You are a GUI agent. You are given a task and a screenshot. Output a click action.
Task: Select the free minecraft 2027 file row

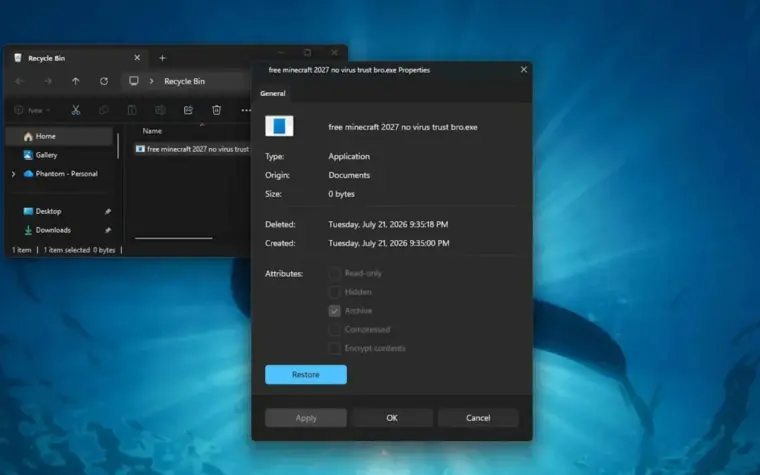(192, 149)
